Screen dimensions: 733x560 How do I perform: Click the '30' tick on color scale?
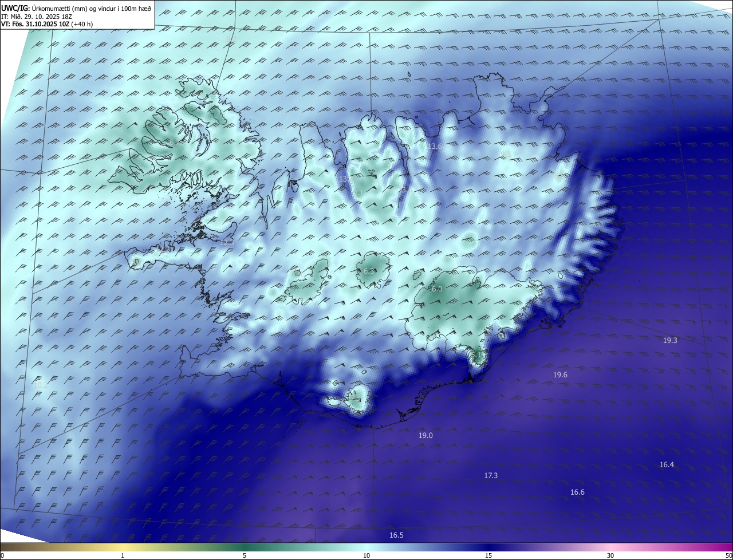(610, 555)
